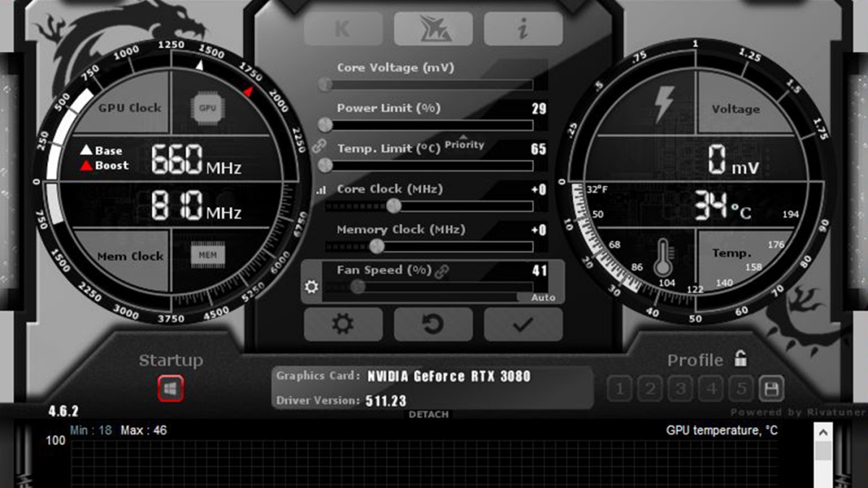Viewport: 868px width, 488px height.
Task: Click the Fan Speed slider handle
Action: pos(357,287)
